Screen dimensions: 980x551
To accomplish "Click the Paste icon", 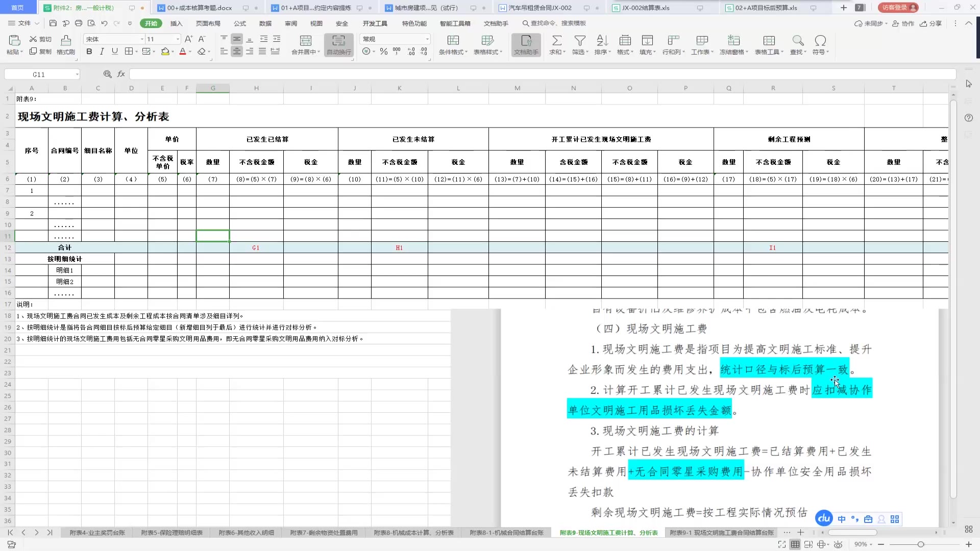I will pos(14,41).
